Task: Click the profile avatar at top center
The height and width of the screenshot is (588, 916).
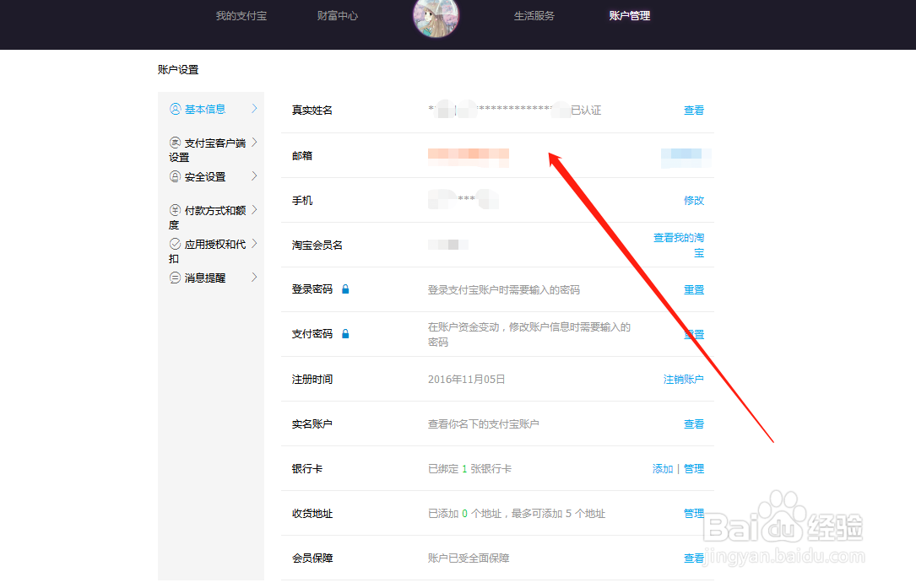Action: point(435,19)
